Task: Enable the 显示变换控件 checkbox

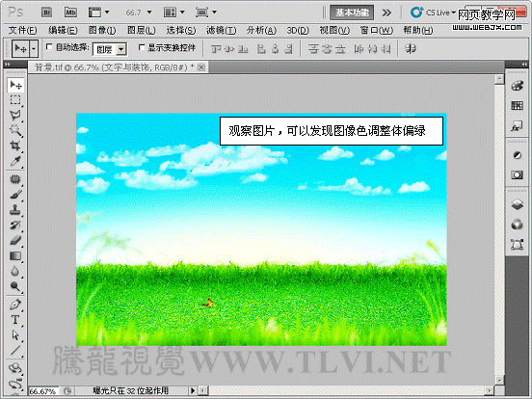Action: point(142,47)
